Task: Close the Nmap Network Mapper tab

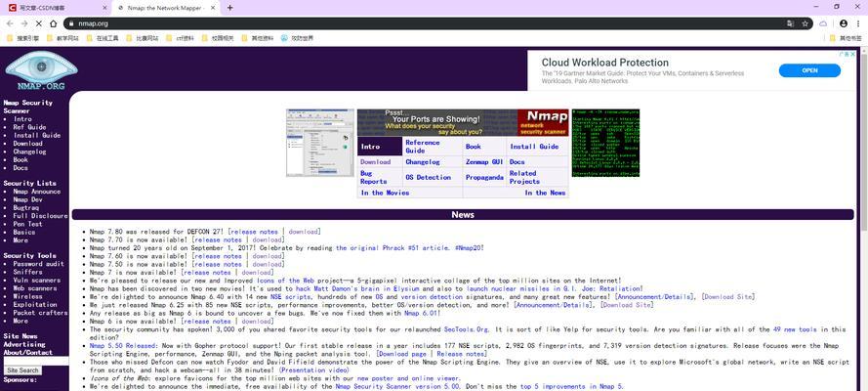Action: [x=214, y=8]
